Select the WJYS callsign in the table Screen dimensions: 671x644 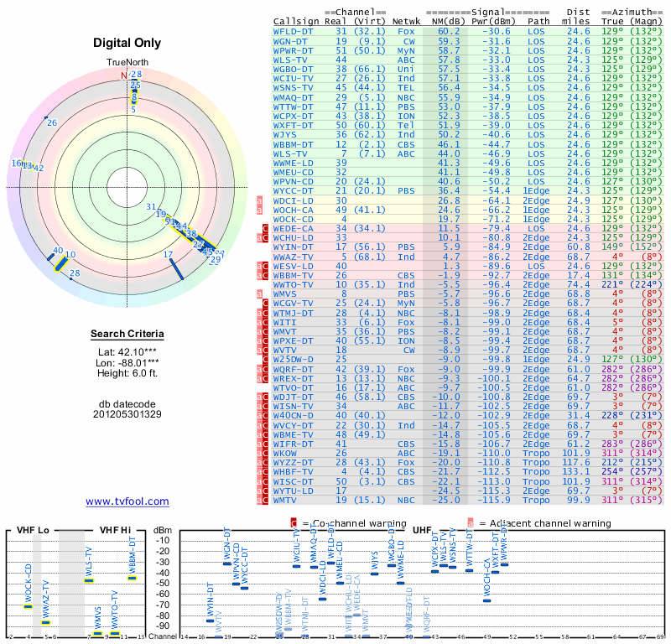click(x=284, y=135)
